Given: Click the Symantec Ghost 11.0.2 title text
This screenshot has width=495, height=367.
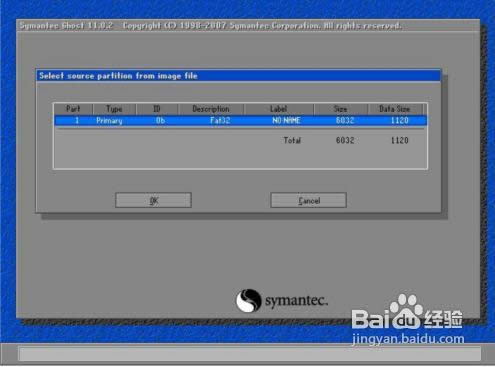Looking at the screenshot, I should (66, 26).
